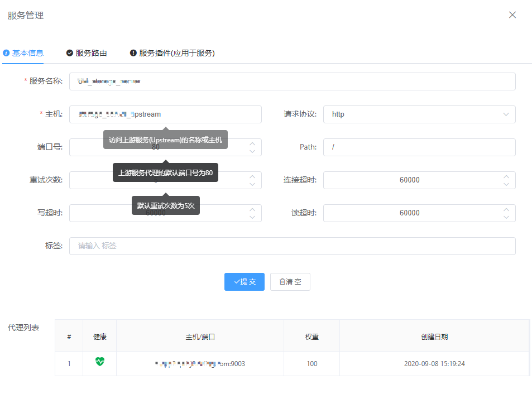Click the 上游服务代理的默认端口号为80 tooltip
This screenshot has height=394, width=532.
tap(165, 172)
